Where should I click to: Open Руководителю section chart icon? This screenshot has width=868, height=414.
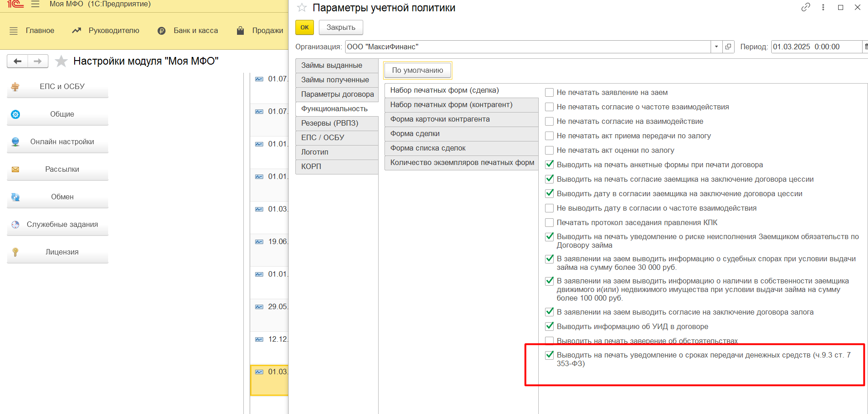pyautogui.click(x=76, y=31)
